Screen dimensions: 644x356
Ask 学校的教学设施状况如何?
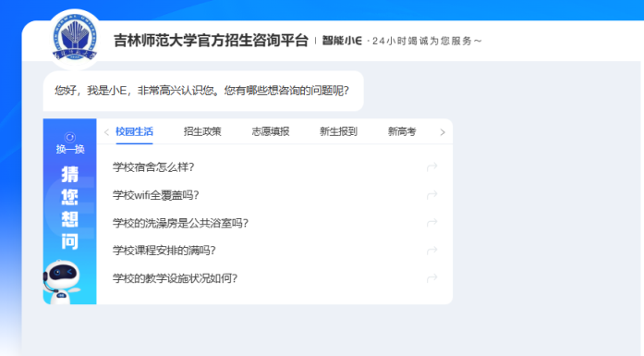tap(175, 278)
